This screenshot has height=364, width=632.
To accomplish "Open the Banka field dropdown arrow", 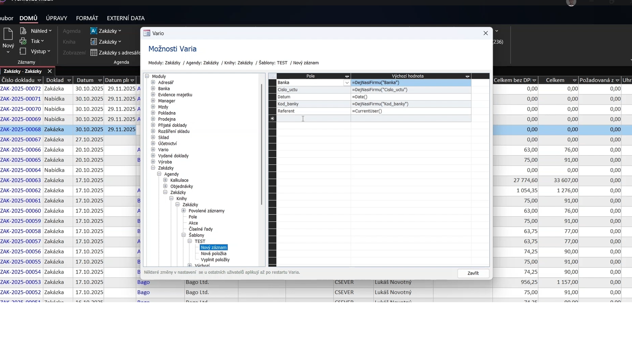I will pyautogui.click(x=347, y=83).
